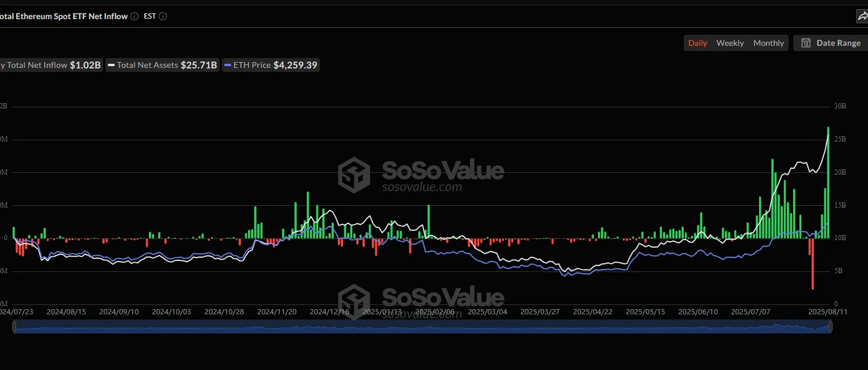This screenshot has height=370, width=868.
Task: Click the info icon next to EST
Action: [163, 16]
